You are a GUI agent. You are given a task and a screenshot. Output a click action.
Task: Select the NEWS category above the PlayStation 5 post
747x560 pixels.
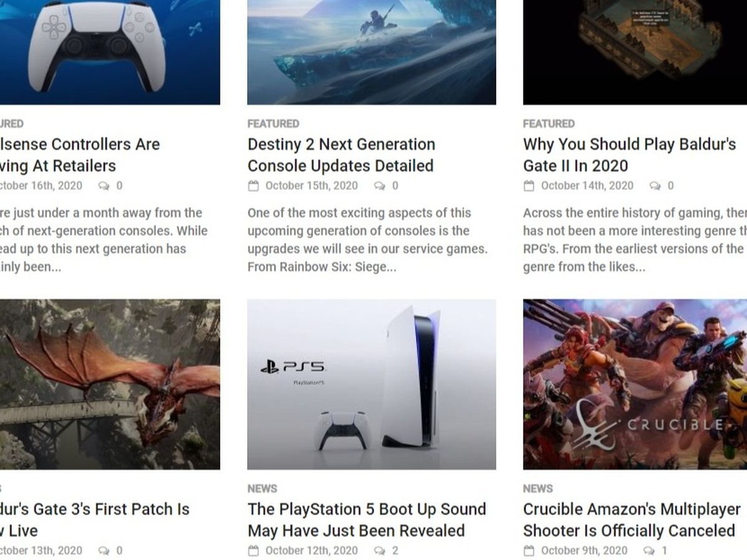tap(262, 489)
